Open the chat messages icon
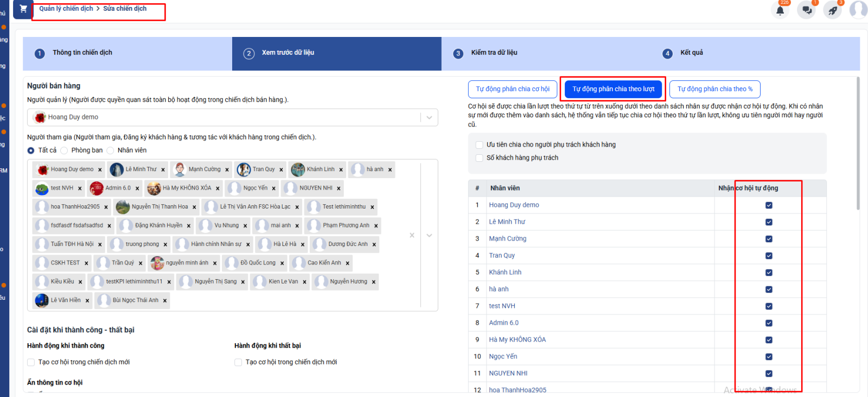The image size is (868, 397). [x=807, y=10]
